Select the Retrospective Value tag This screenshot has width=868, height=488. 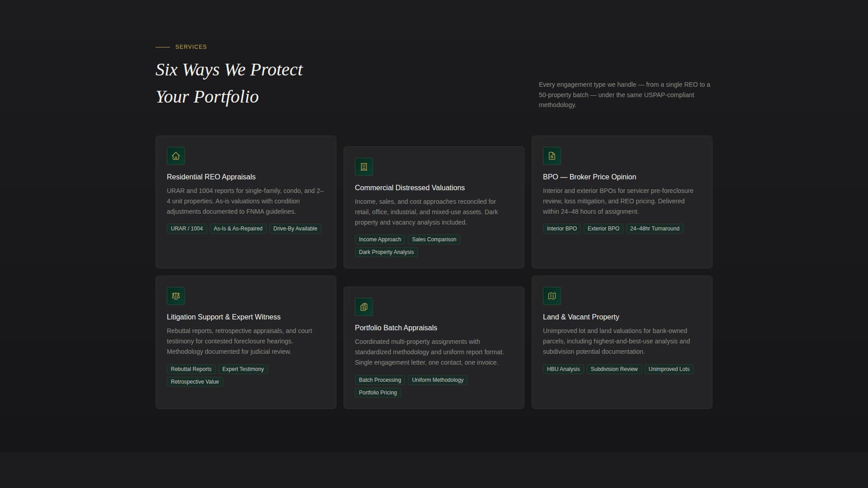coord(194,381)
